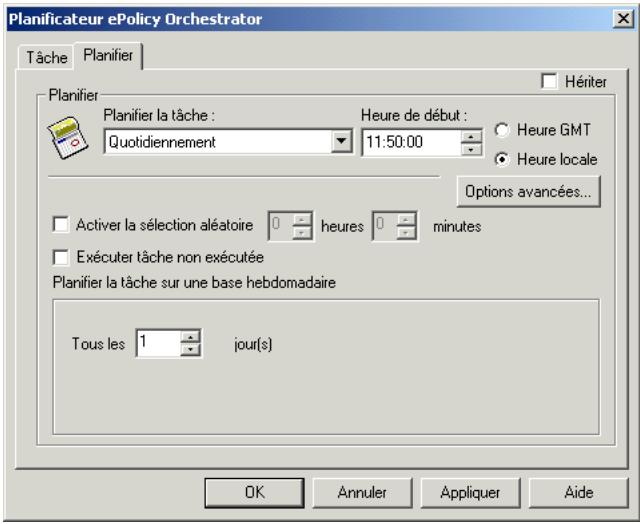The height and width of the screenshot is (524, 640).
Task: Click the Tous les days input field
Action: [x=158, y=343]
